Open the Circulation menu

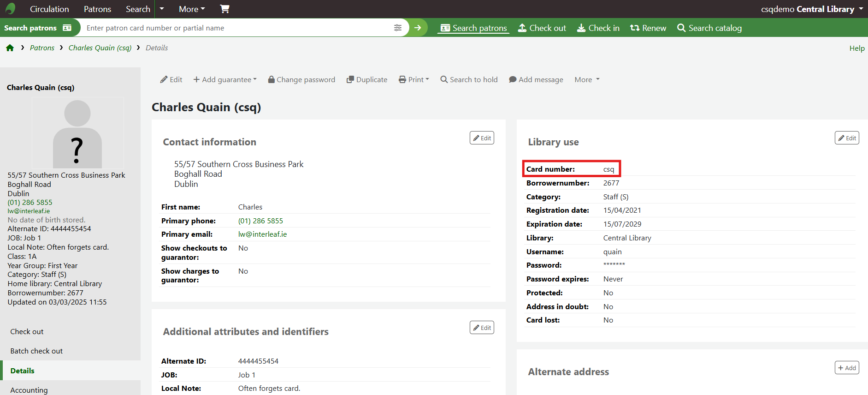pos(49,9)
